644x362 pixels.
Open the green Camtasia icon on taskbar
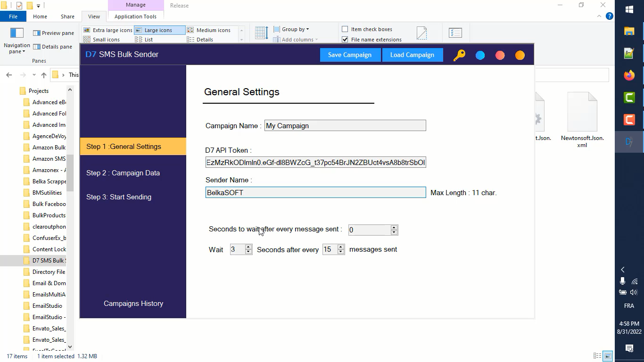point(629,98)
